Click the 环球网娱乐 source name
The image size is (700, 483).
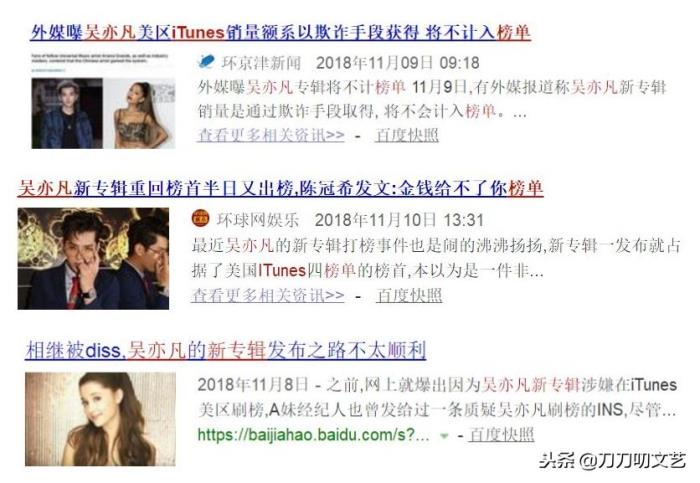(258, 220)
